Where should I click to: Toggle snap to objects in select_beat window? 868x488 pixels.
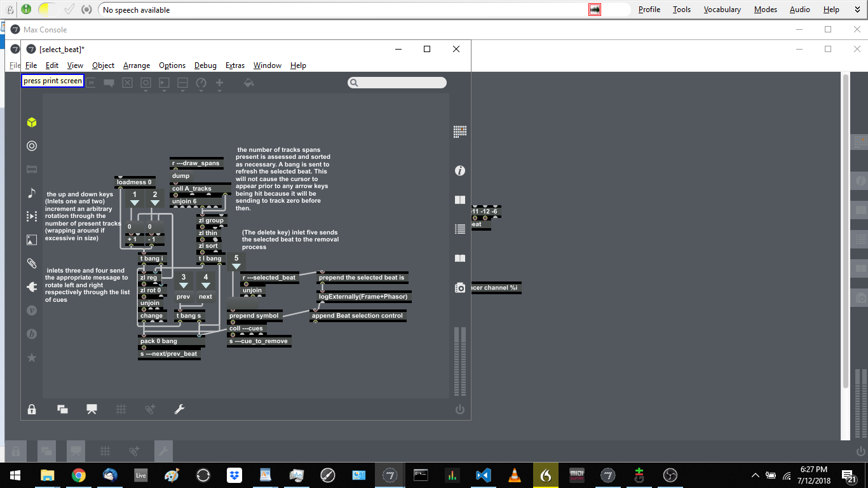tap(150, 409)
